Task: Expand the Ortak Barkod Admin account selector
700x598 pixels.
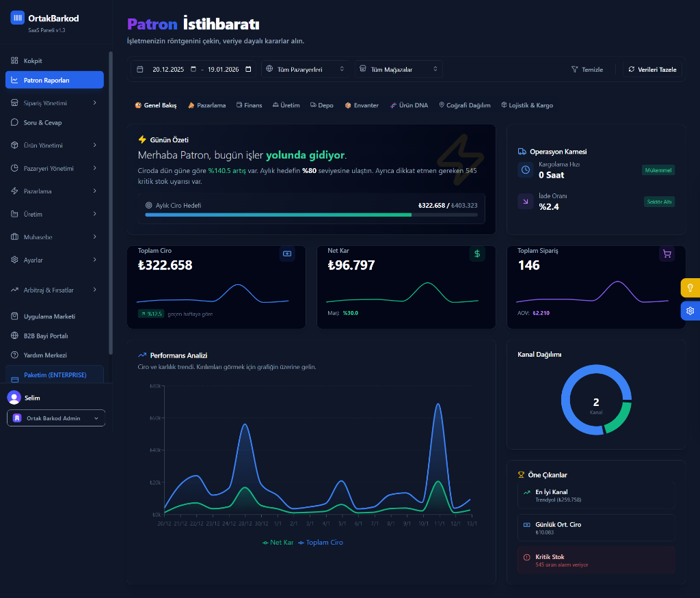Action: coord(56,418)
